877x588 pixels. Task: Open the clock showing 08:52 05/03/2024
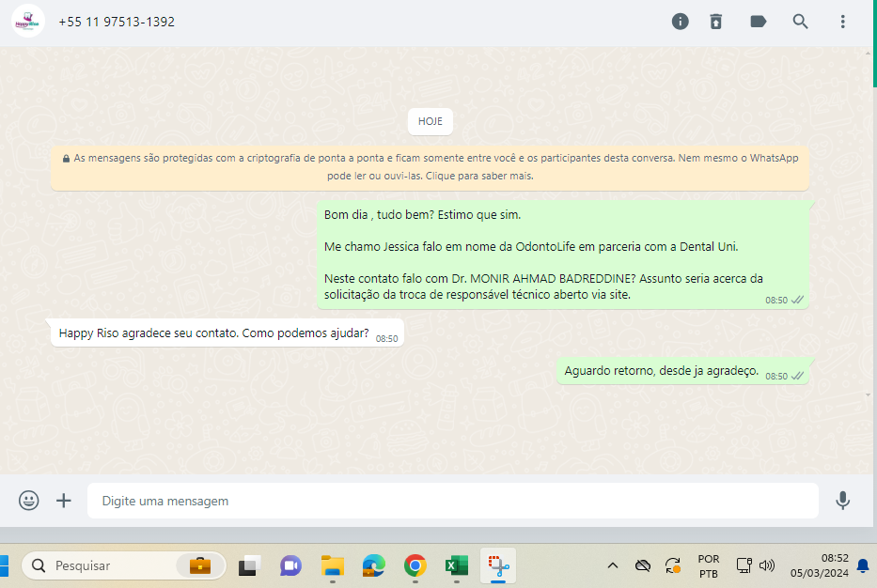click(820, 565)
